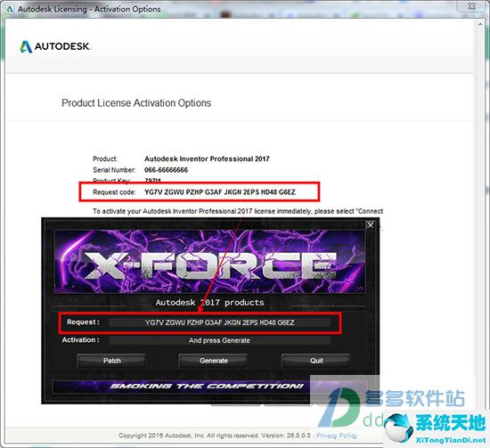
Task: Open the Privacy Policy link
Action: click(x=337, y=436)
